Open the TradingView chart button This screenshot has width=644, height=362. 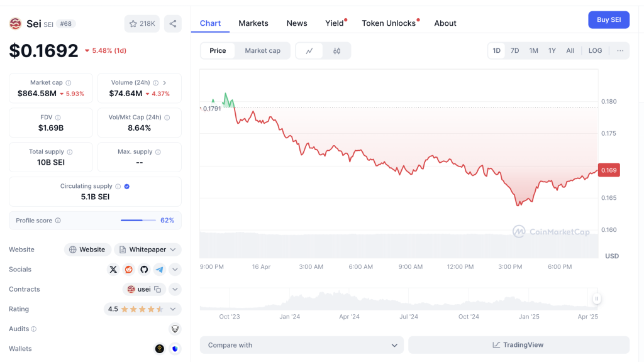tap(518, 345)
